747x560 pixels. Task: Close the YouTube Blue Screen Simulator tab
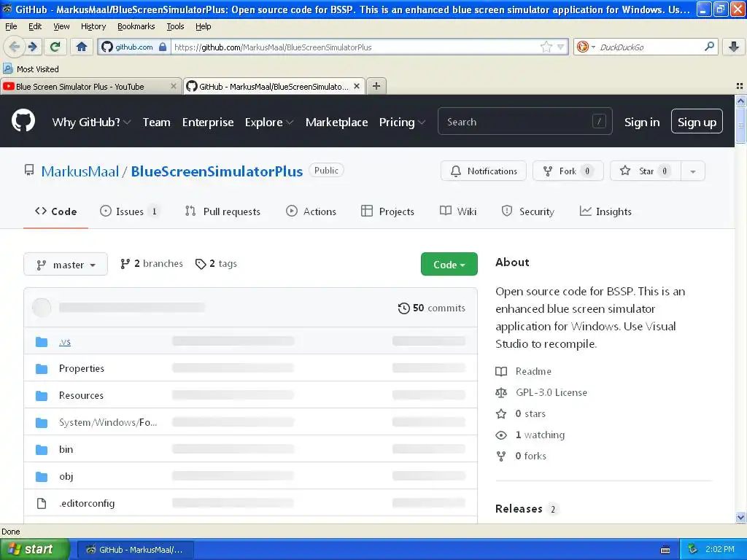click(174, 86)
